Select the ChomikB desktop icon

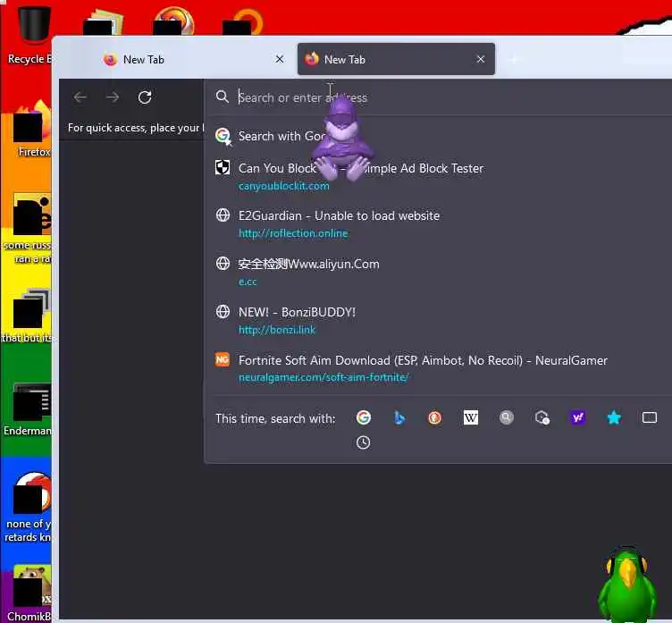pyautogui.click(x=30, y=594)
